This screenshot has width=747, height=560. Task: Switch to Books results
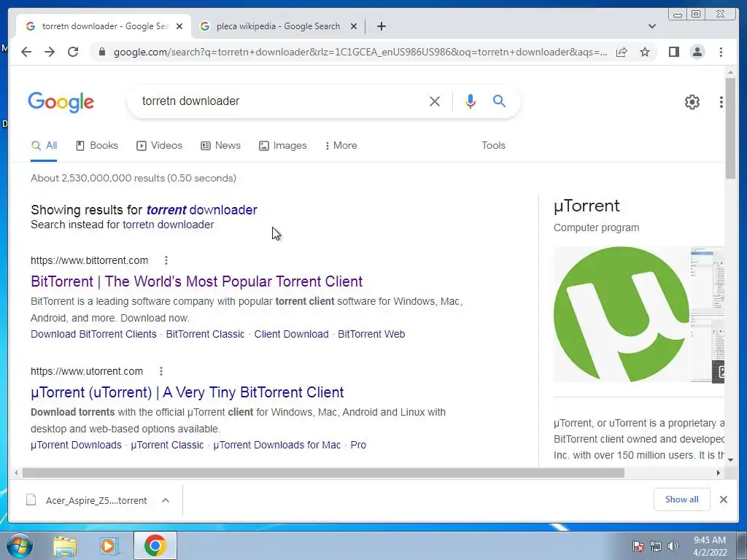97,146
